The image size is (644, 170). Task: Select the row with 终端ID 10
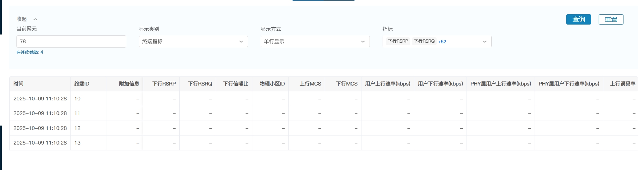[77, 99]
